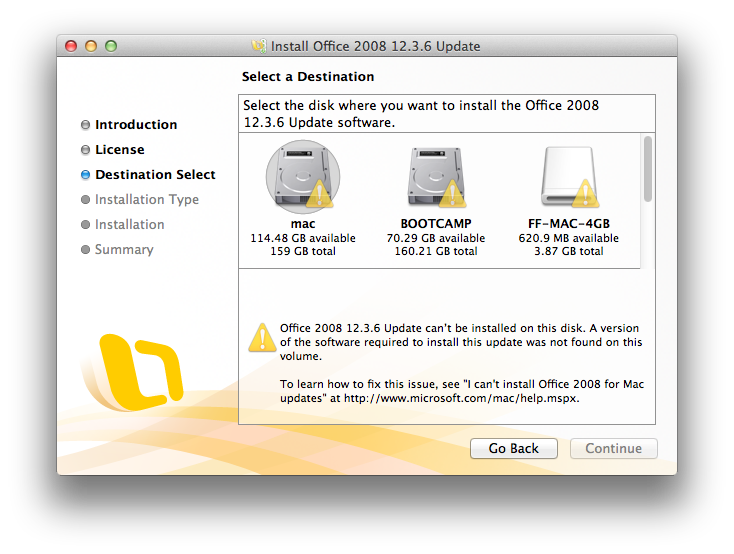Screen dimensions: 734x554
Task: Select the FF-MAC-4GB removable drive icon
Action: coord(569,177)
